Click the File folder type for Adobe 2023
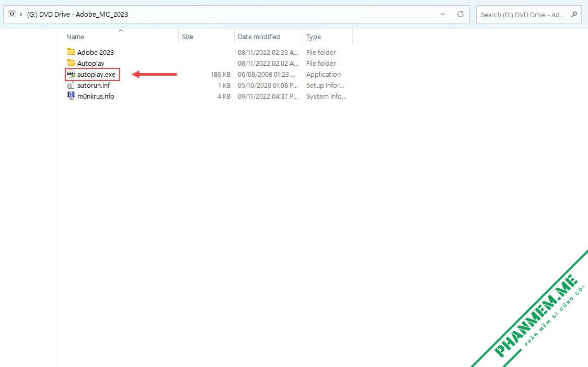 321,52
